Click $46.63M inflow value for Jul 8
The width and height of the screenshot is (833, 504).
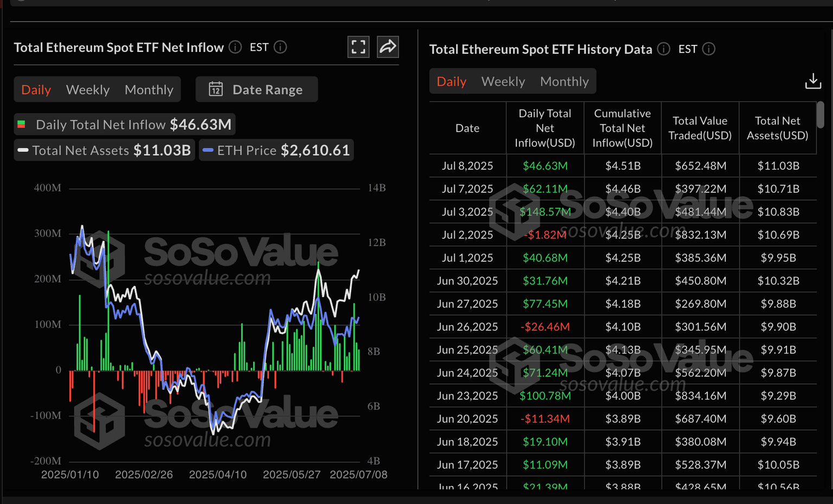[x=545, y=166]
